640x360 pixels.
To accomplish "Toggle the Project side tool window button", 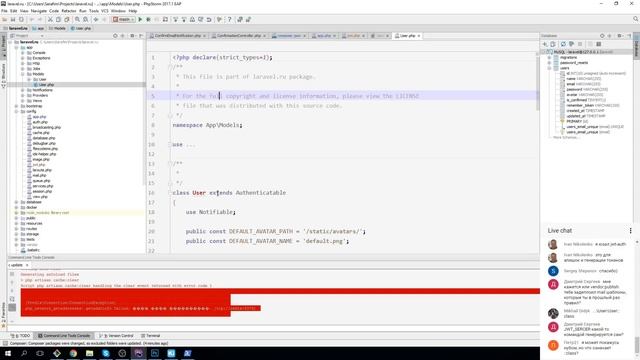I will pyautogui.click(x=3, y=46).
